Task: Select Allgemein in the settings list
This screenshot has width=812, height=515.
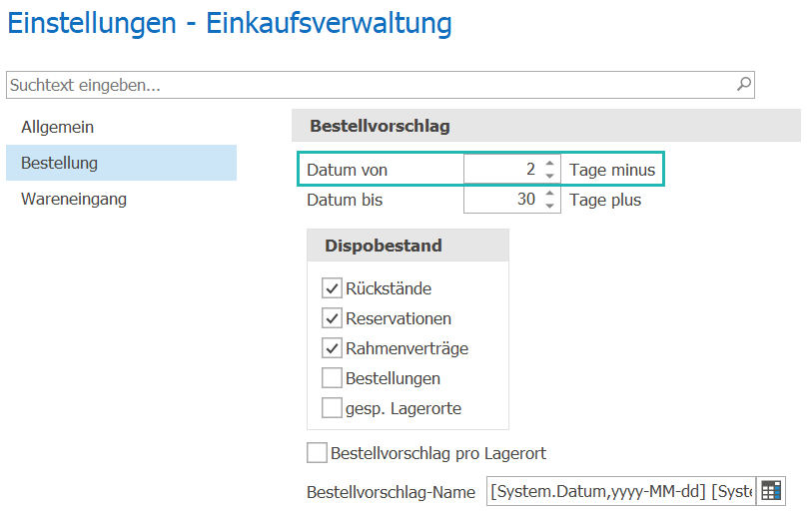Action: 58,127
